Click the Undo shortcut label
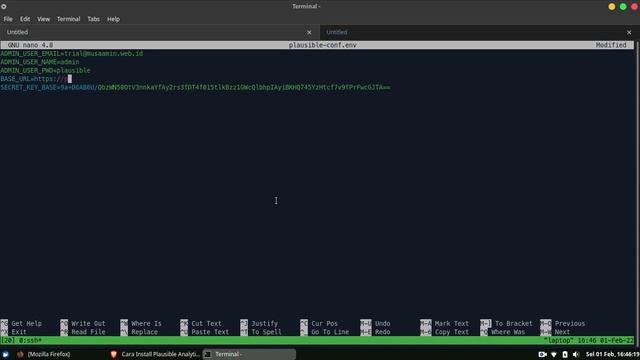The height and width of the screenshot is (360, 640). (x=382, y=323)
